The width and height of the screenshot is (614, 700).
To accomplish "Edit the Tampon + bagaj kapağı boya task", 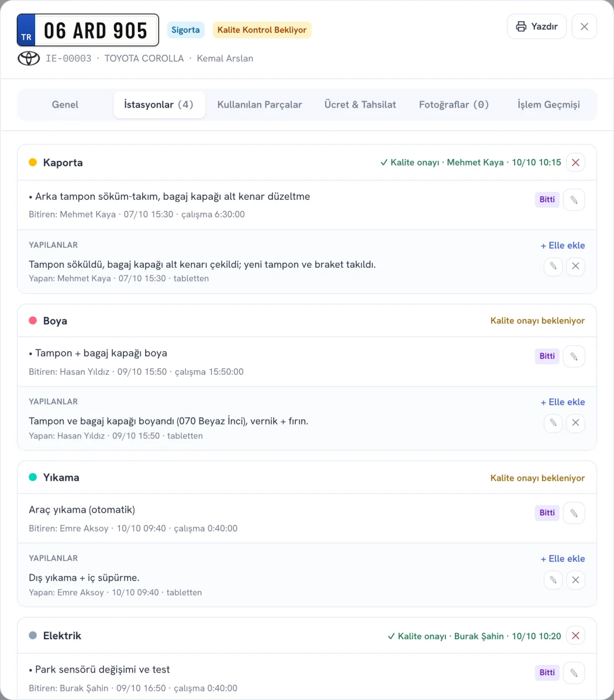I will pyautogui.click(x=574, y=356).
